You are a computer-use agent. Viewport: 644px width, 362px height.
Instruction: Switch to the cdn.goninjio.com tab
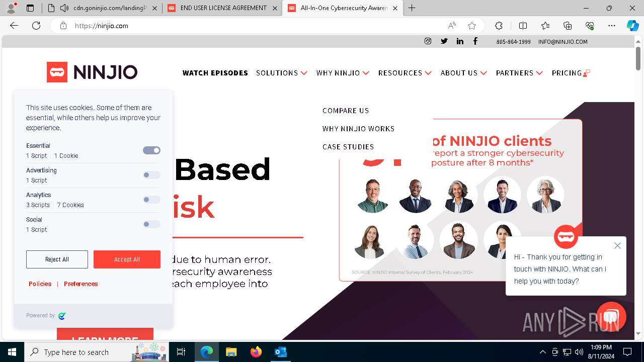coord(103,8)
